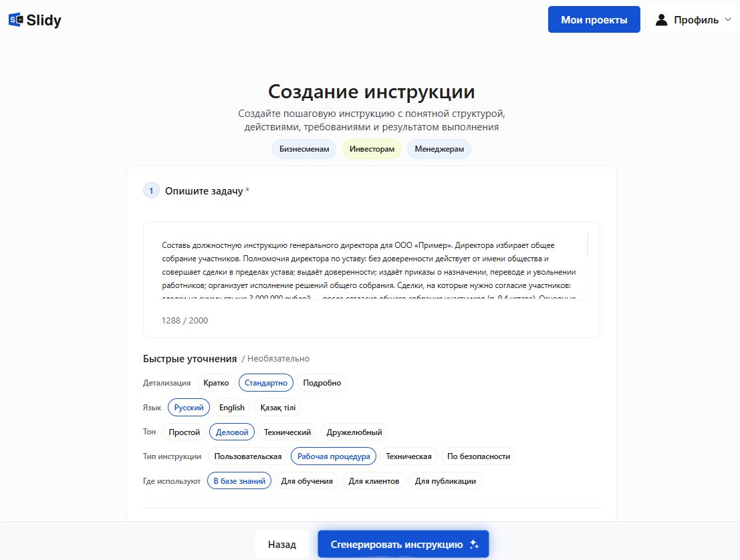
Task: Go back with the Назад button
Action: pyautogui.click(x=281, y=545)
